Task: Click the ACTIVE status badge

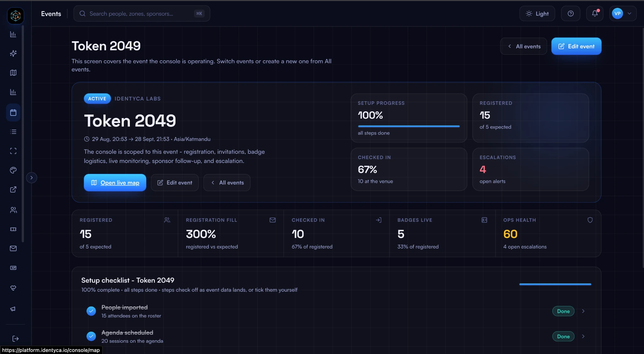Action: tap(97, 98)
